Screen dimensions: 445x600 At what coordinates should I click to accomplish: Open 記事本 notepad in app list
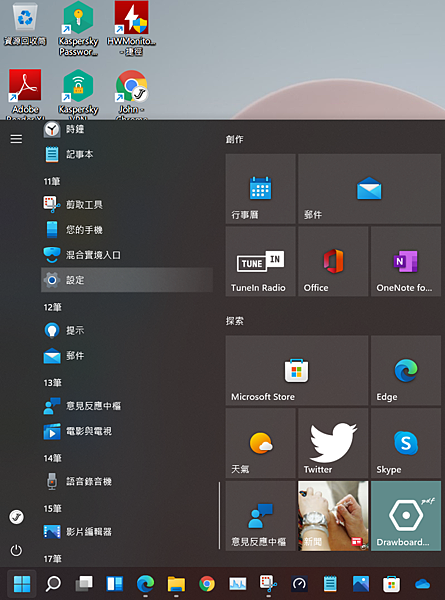pos(127,154)
